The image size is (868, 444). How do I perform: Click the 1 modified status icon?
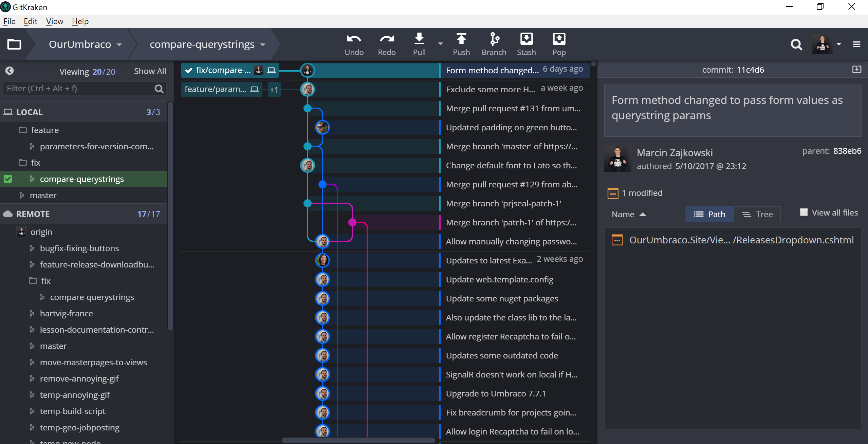[x=613, y=193]
